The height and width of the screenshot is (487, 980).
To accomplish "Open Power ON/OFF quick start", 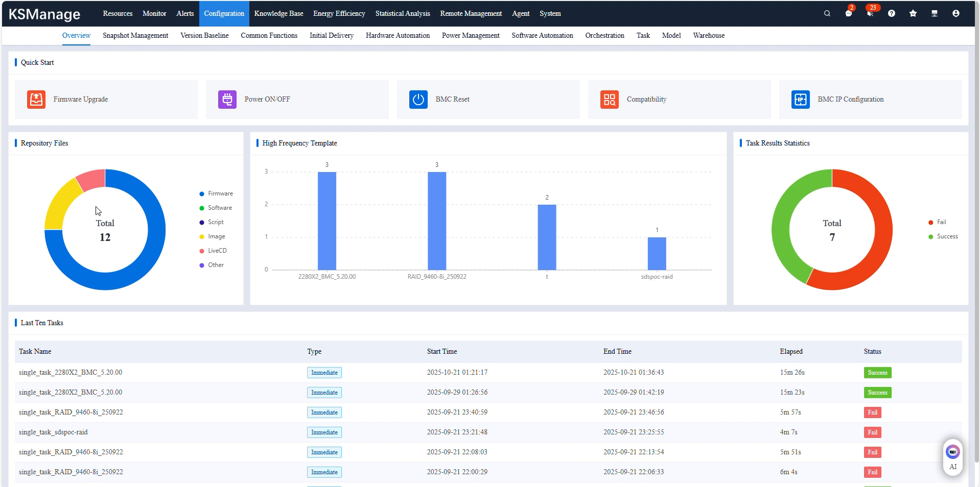I will click(267, 100).
